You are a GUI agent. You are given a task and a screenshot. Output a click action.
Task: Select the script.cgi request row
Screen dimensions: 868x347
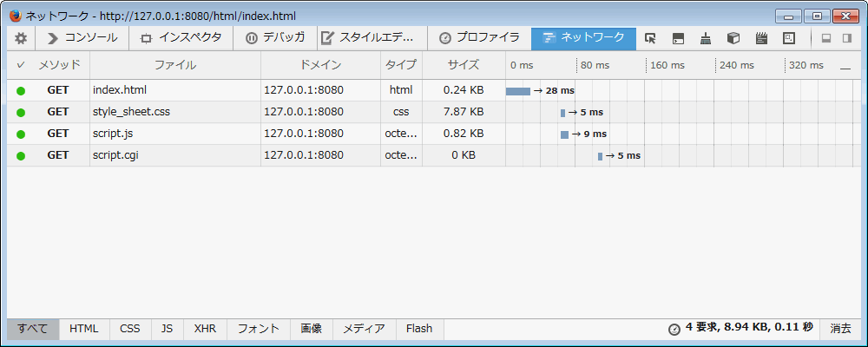pyautogui.click(x=174, y=155)
